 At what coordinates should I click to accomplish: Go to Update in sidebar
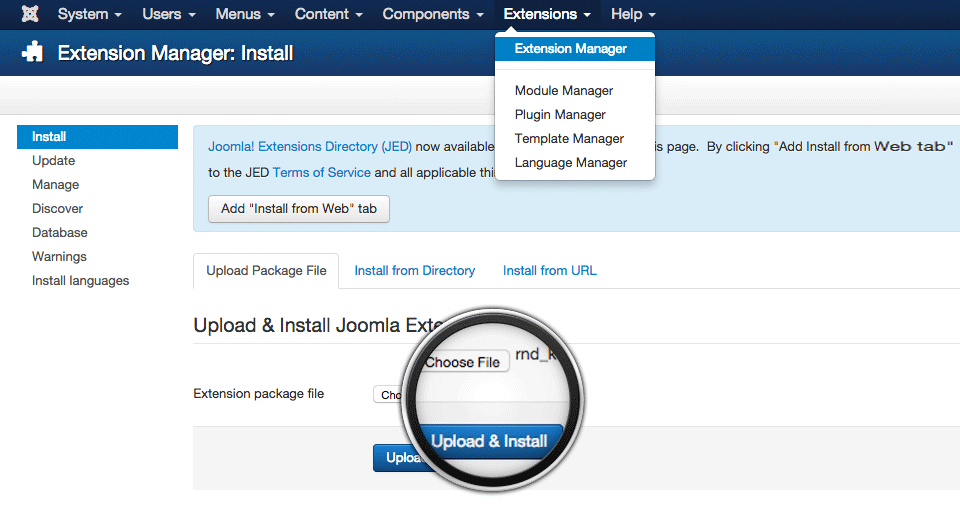click(53, 160)
